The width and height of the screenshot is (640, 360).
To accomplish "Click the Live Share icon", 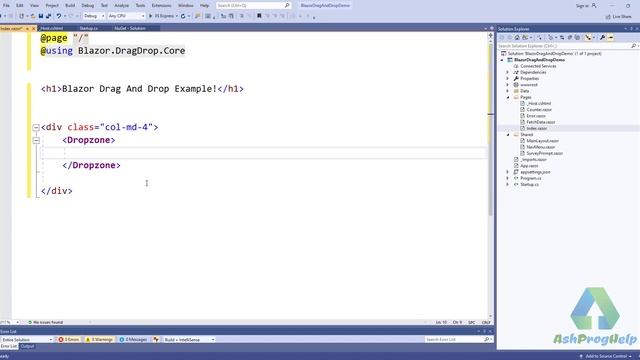I will pos(608,17).
